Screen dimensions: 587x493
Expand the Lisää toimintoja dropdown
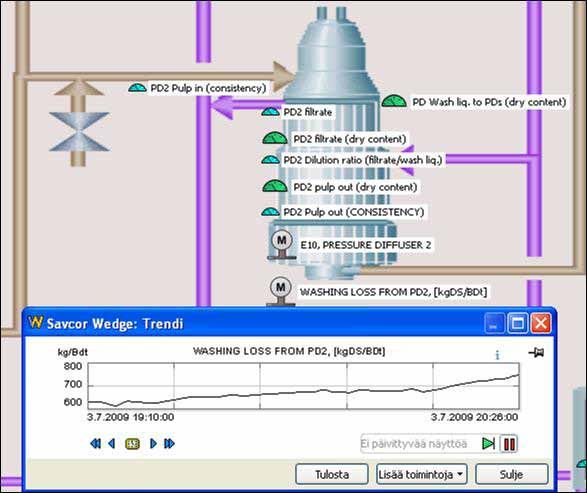pos(422,474)
